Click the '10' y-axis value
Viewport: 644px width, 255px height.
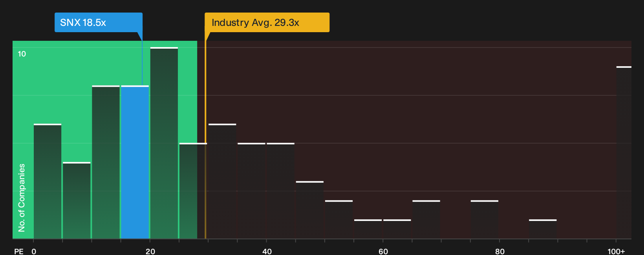pyautogui.click(x=22, y=54)
